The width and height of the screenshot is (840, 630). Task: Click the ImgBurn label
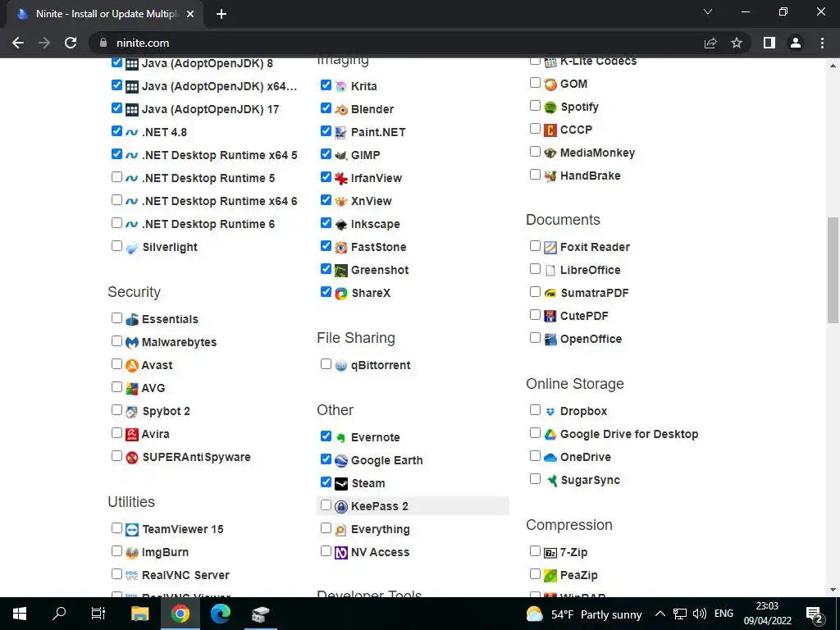click(x=165, y=552)
